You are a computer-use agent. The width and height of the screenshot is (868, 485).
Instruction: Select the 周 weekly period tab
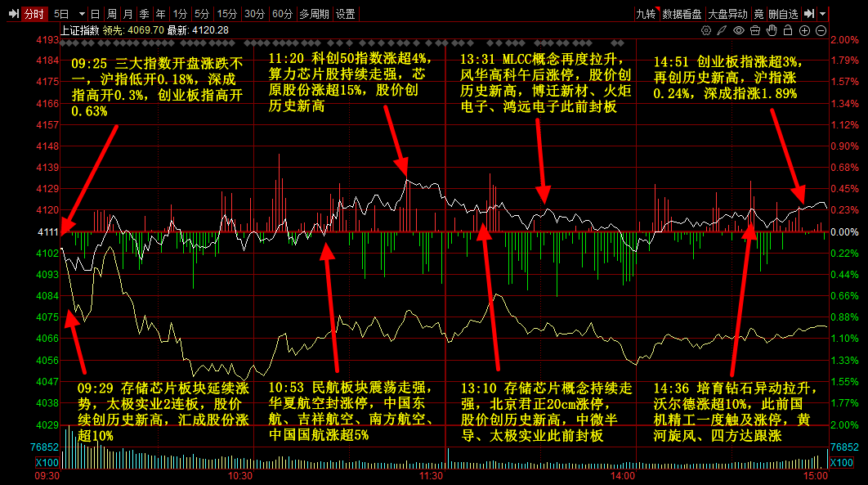[x=112, y=14]
